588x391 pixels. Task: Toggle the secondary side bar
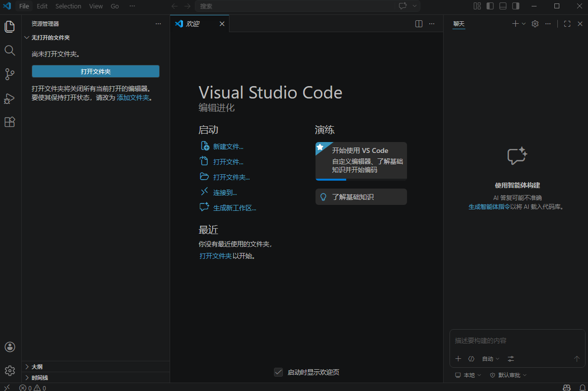(x=516, y=6)
